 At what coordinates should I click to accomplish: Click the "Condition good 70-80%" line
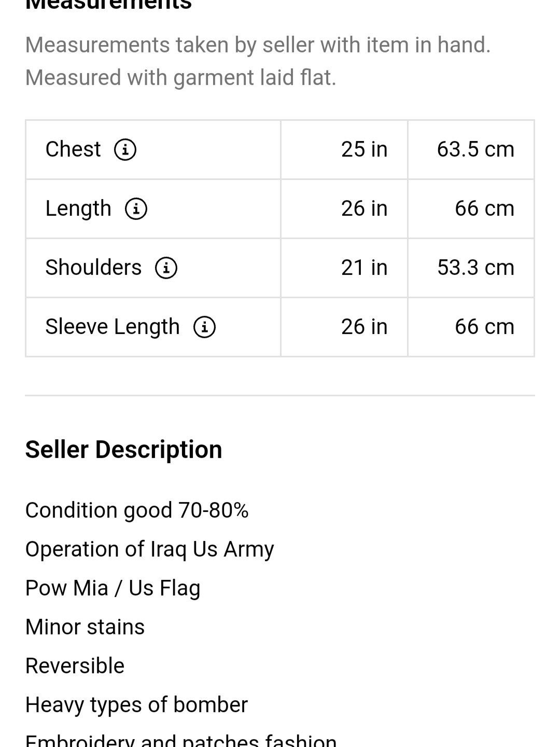click(x=137, y=510)
